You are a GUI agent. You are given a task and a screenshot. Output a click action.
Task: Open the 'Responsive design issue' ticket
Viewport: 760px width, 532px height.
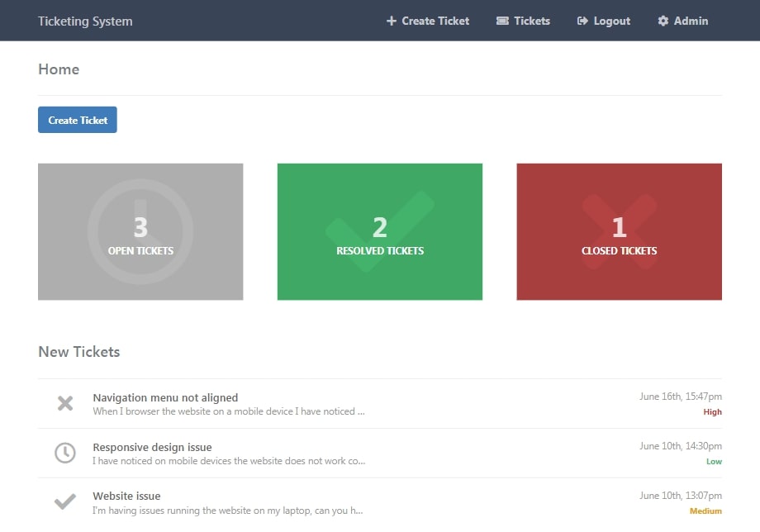tap(152, 447)
